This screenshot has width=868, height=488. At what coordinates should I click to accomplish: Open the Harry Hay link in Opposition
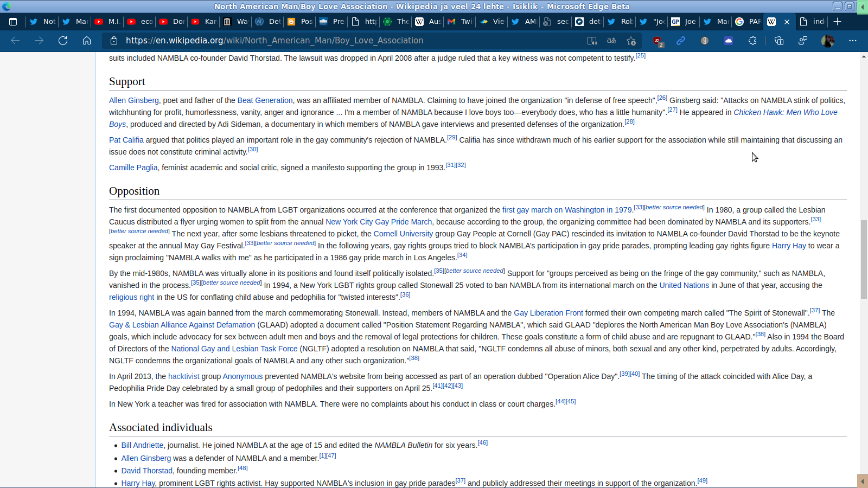pos(789,246)
